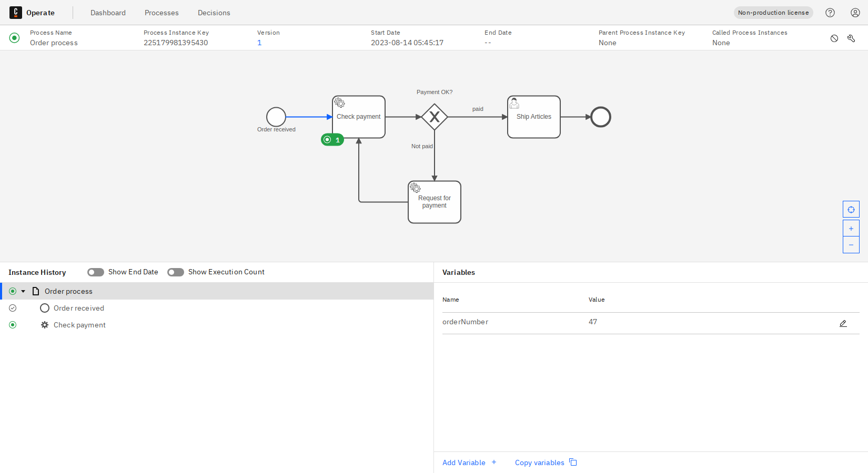Enable the Show Execution Count toggle

click(175, 272)
